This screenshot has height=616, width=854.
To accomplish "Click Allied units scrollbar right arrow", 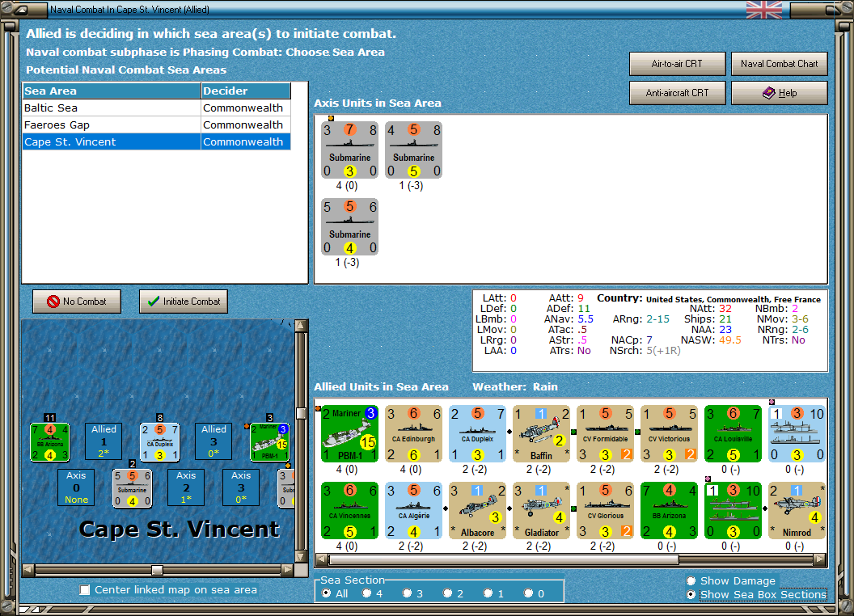I will click(820, 559).
